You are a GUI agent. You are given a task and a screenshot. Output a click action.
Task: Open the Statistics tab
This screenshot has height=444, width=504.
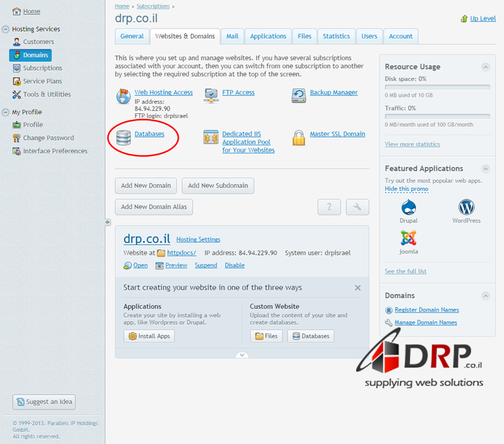(336, 36)
